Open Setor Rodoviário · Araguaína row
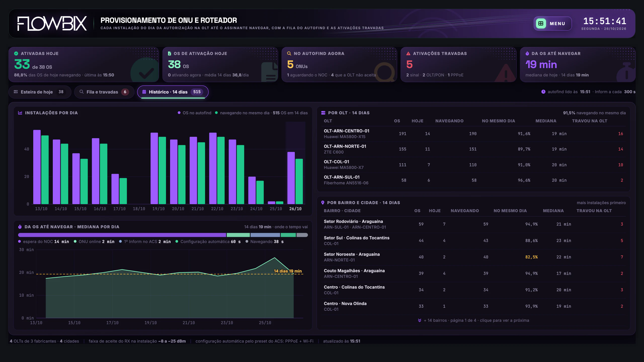Viewport: 644px width, 362px height. (473, 224)
